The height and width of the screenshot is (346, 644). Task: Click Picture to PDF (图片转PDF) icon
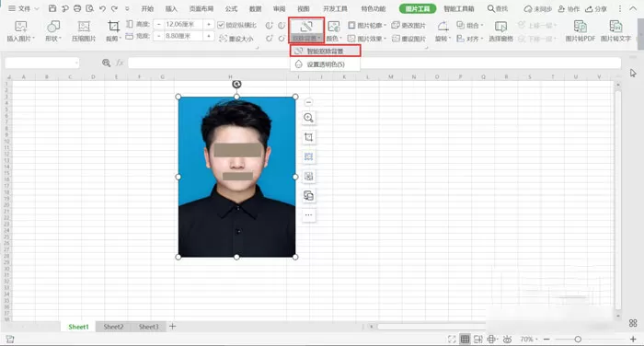coord(580,31)
